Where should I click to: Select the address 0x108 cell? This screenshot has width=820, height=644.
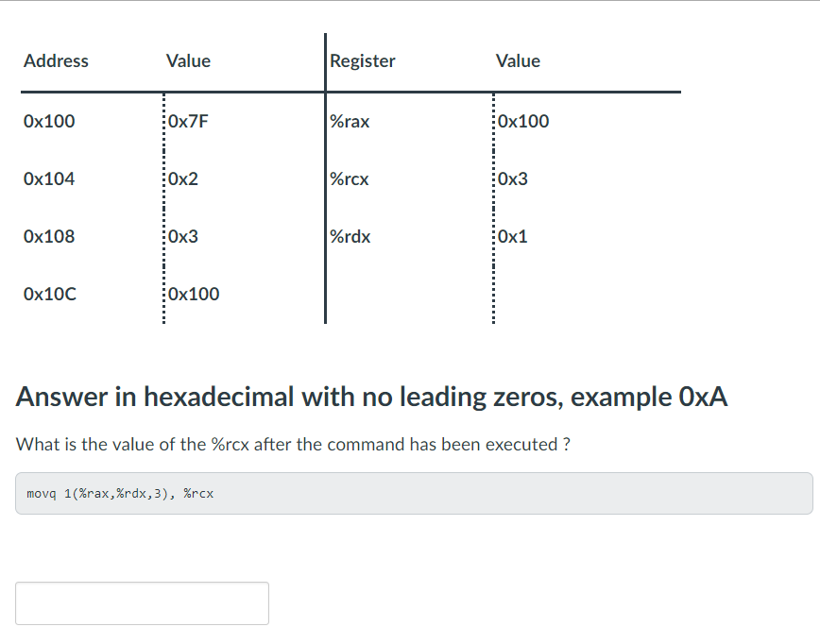49,236
